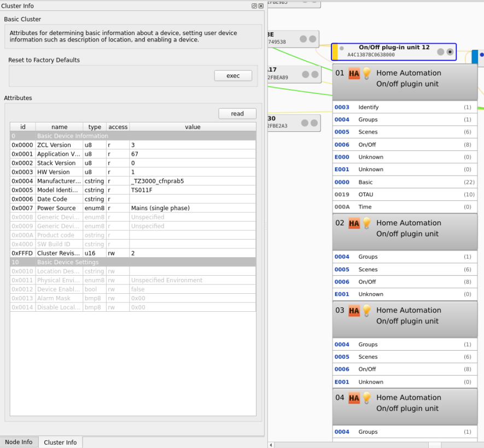This screenshot has height=448, width=484.
Task: Open Scenes cluster 0005 on endpoint 03
Action: point(405,357)
